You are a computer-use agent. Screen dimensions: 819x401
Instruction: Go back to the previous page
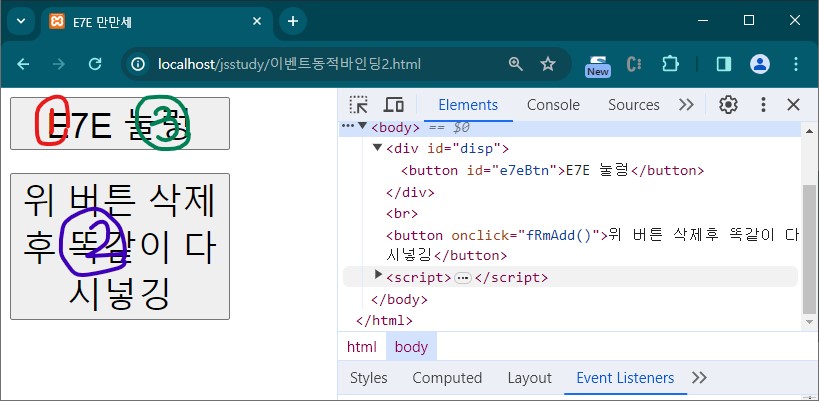(23, 64)
